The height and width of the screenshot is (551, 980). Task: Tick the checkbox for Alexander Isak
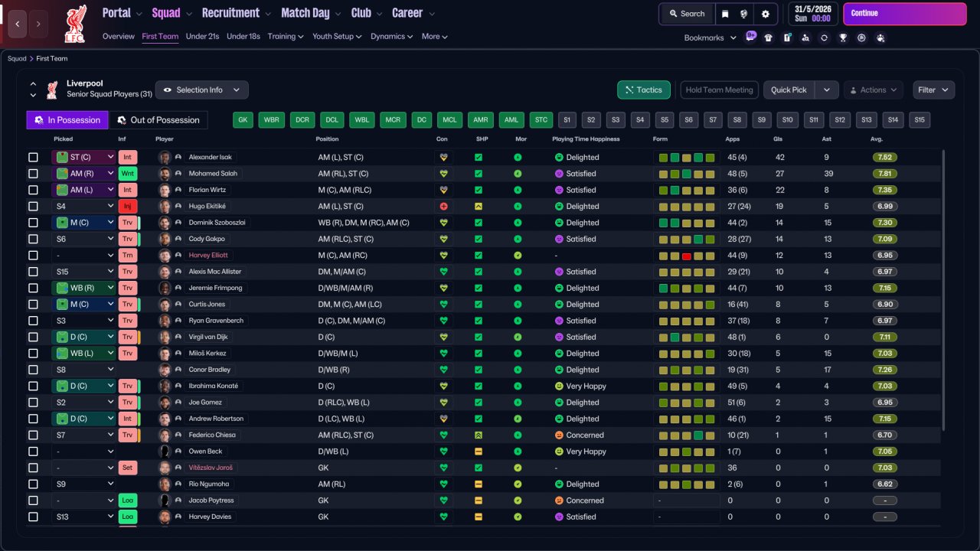point(33,158)
